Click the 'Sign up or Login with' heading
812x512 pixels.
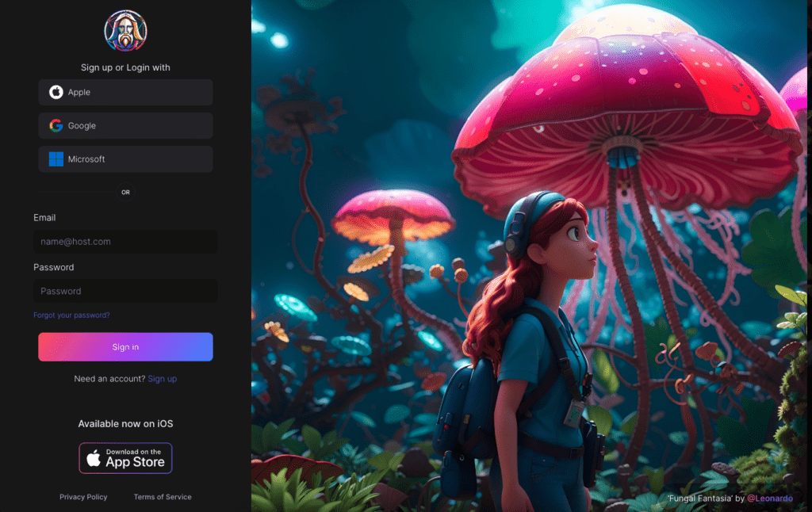[x=125, y=67]
